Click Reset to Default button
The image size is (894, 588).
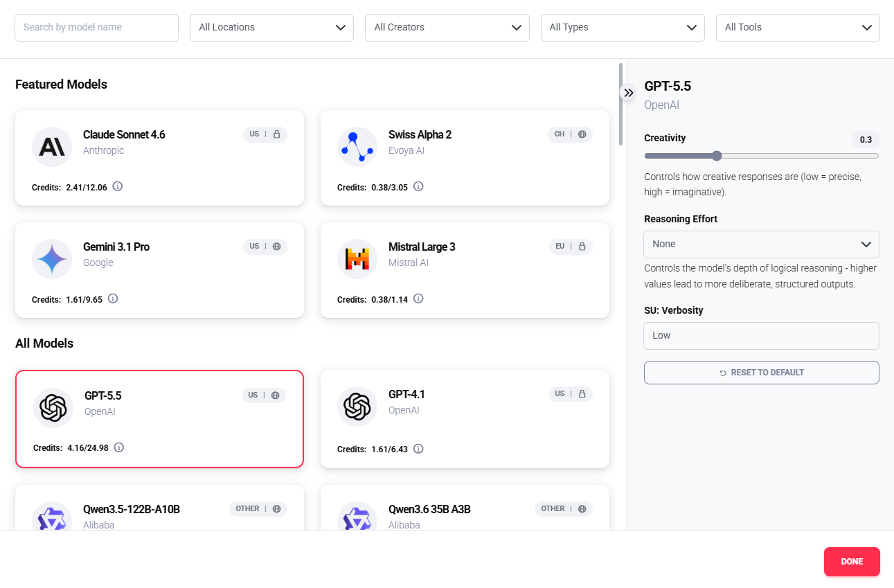point(762,373)
